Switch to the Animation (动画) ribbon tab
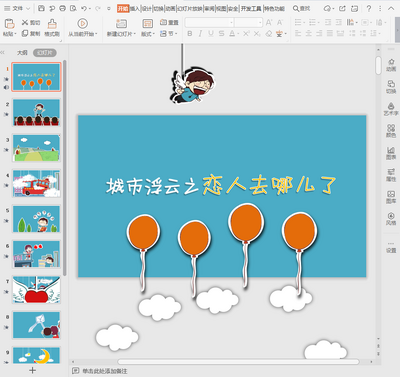This screenshot has width=400, height=377. pos(170,8)
